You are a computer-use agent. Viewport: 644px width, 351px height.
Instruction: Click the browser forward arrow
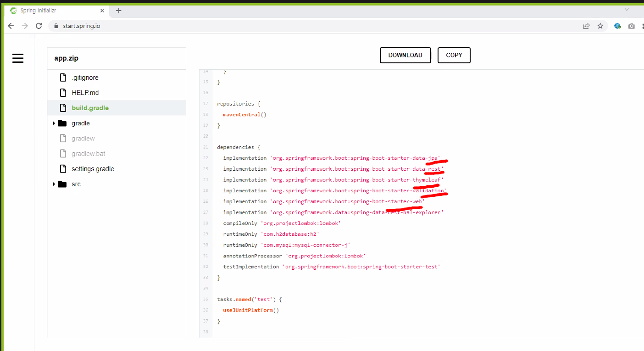(x=25, y=26)
